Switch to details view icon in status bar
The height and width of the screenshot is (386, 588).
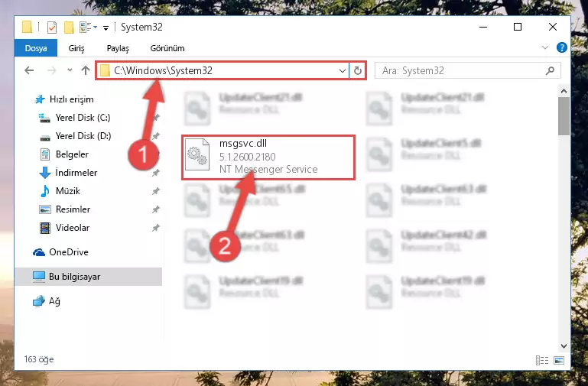542,361
